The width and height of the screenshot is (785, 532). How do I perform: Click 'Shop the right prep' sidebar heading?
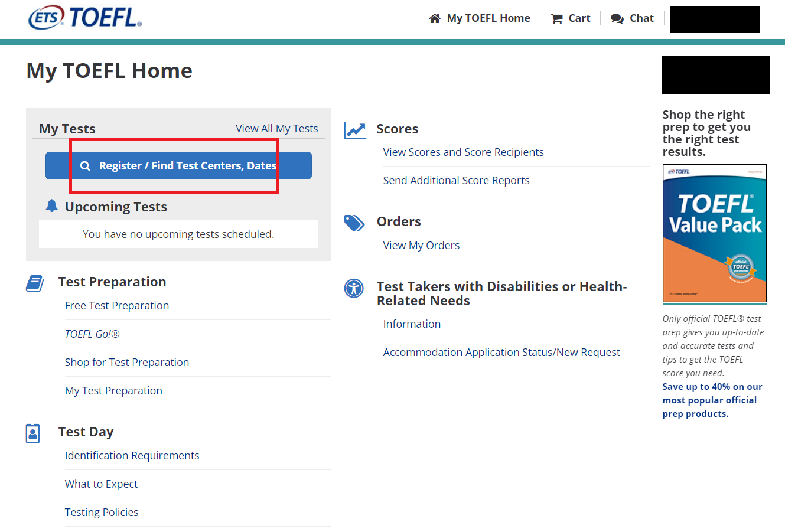click(706, 133)
